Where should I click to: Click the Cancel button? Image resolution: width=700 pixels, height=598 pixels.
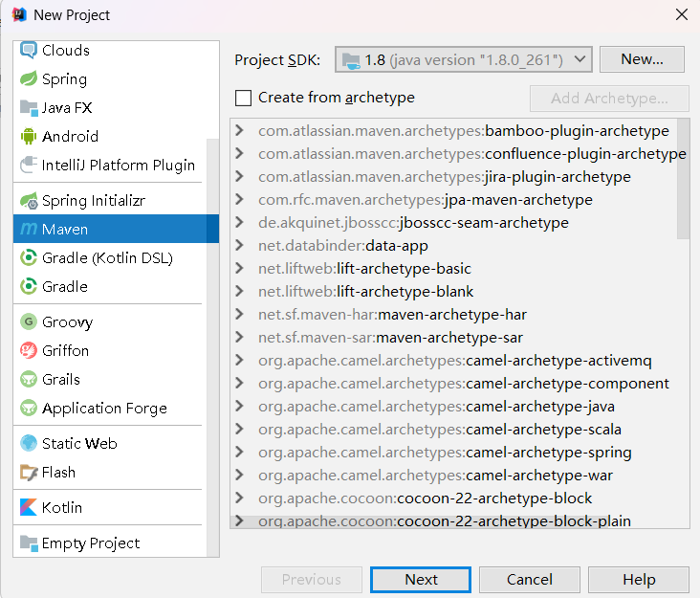530,580
